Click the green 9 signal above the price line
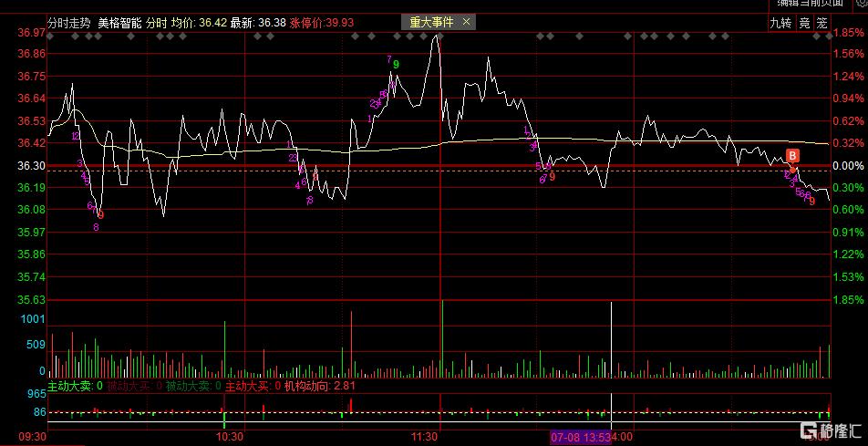The width and height of the screenshot is (868, 446). [x=396, y=64]
